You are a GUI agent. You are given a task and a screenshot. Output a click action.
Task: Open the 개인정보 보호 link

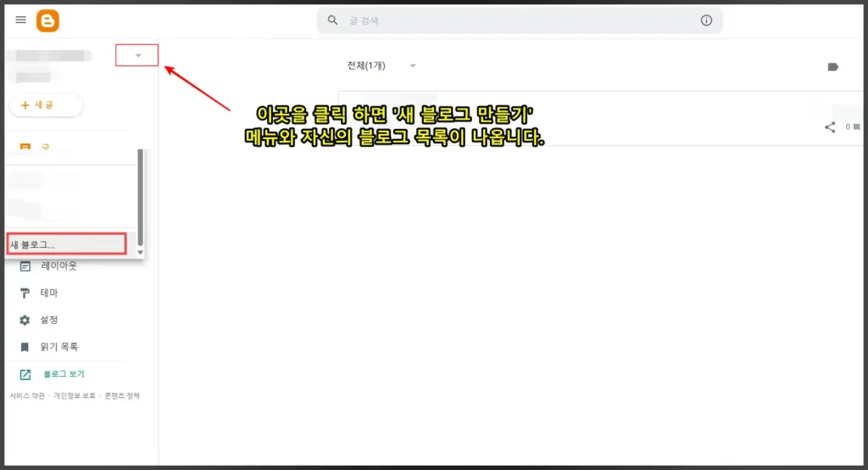[x=75, y=395]
